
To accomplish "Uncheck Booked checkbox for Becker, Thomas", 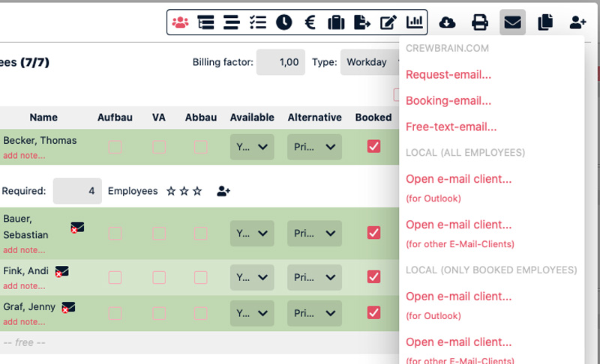I will pos(373,147).
